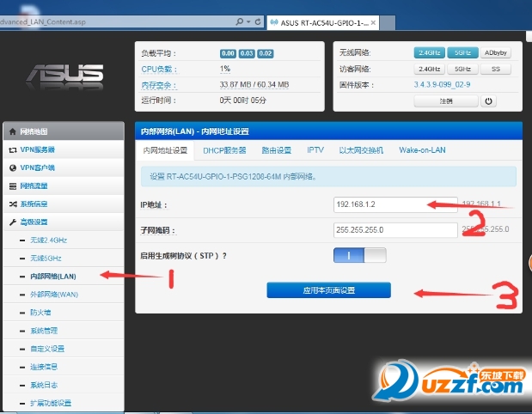The height and width of the screenshot is (414, 532).
Task: Click the power/reboot icon button
Action: 489,100
